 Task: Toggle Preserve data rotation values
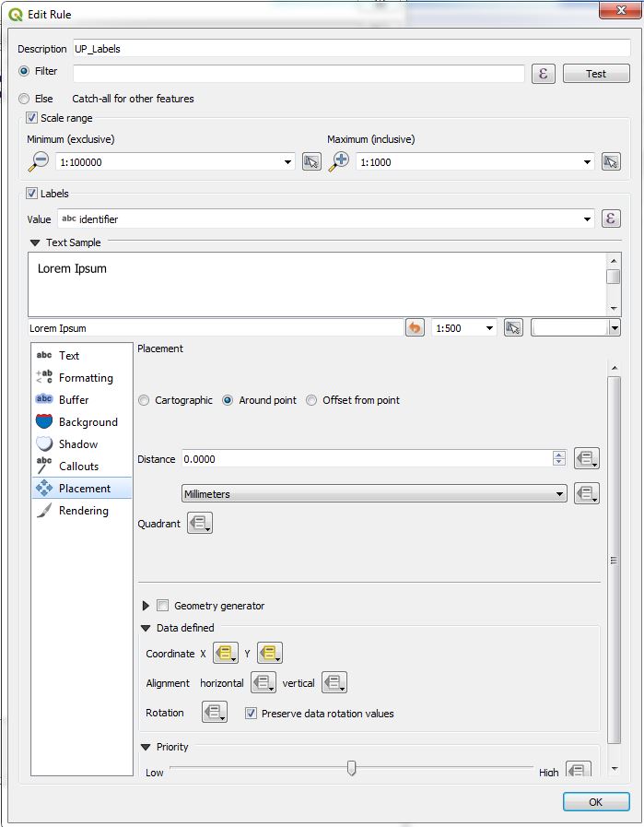pyautogui.click(x=251, y=713)
